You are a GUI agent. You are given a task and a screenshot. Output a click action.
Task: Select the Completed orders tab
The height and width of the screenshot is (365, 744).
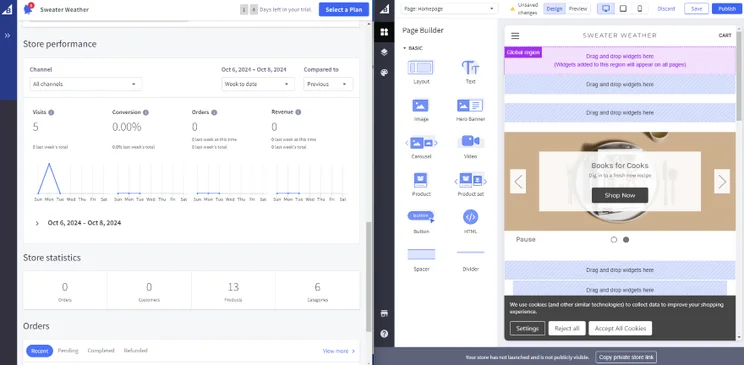(x=101, y=351)
